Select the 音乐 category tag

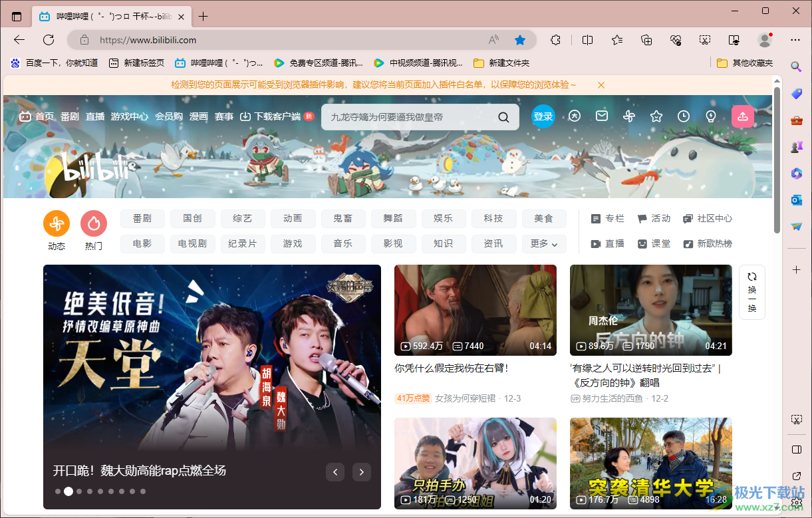pos(343,244)
